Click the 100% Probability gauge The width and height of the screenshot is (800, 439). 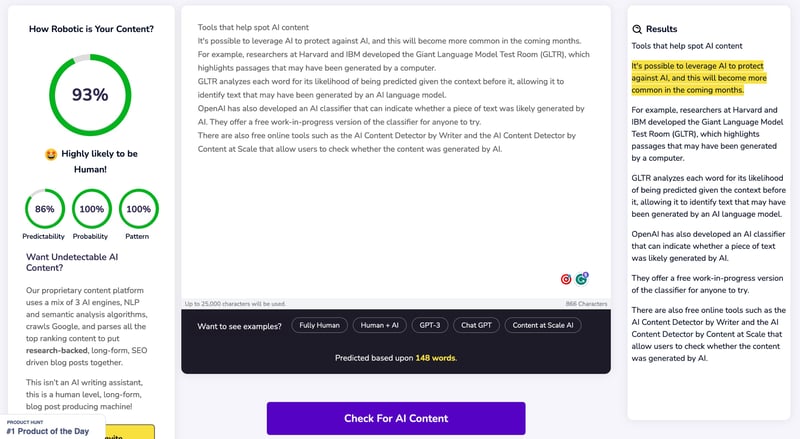(92, 209)
